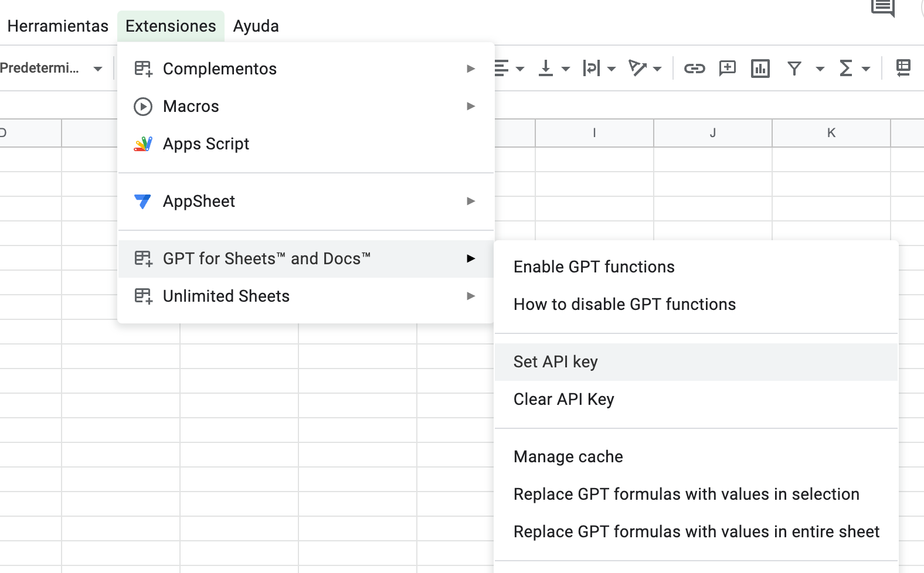
Task: Click the table view icon in toolbar
Action: click(903, 69)
